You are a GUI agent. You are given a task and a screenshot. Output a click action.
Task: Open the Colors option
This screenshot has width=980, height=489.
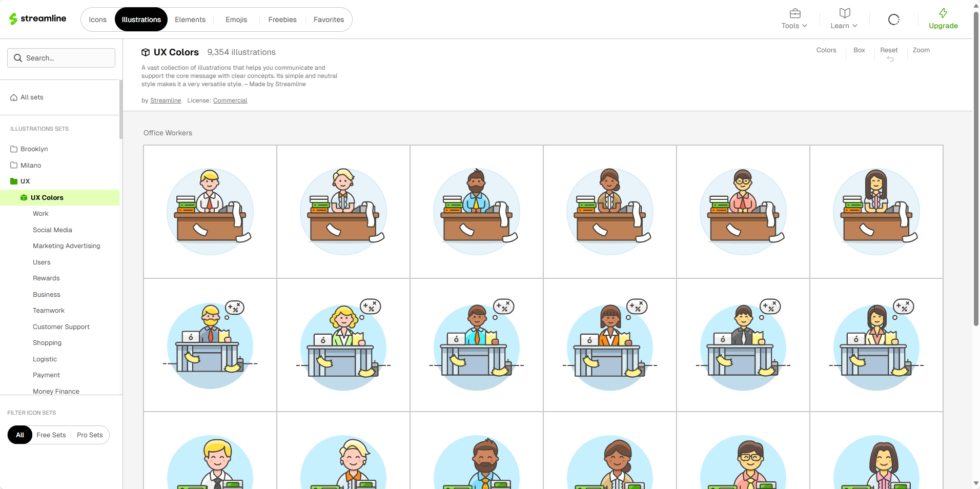pyautogui.click(x=826, y=50)
